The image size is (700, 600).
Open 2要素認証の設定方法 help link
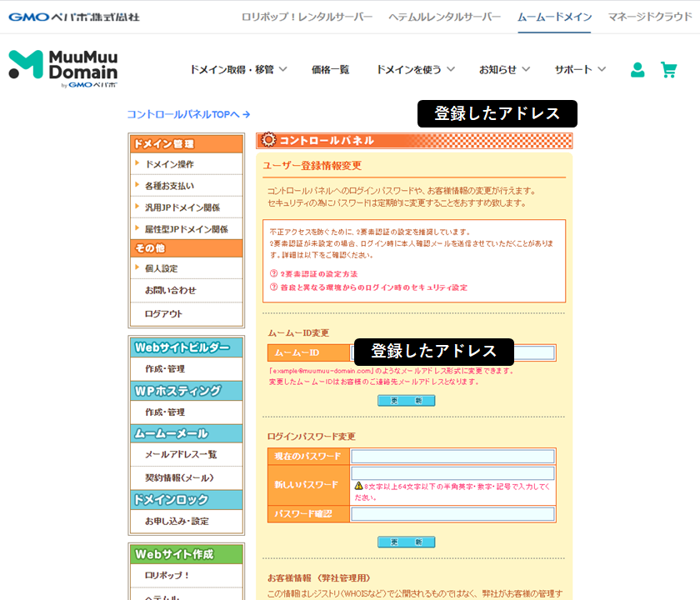pos(318,274)
